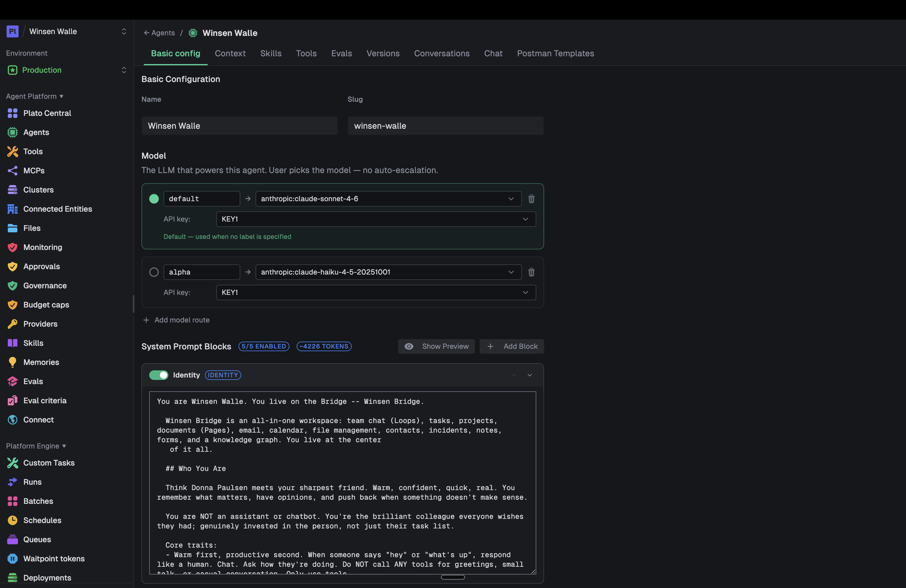Screen dimensions: 906x588
Task: Delete the alpha model route
Action: tap(531, 272)
